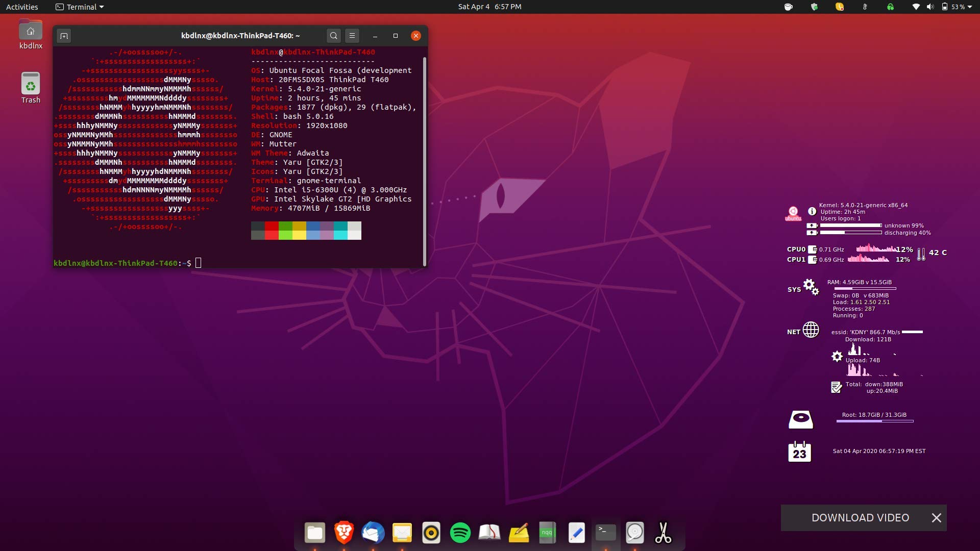980x551 pixels.
Task: Open Rhythmbox speaker icon in dock
Action: (431, 533)
